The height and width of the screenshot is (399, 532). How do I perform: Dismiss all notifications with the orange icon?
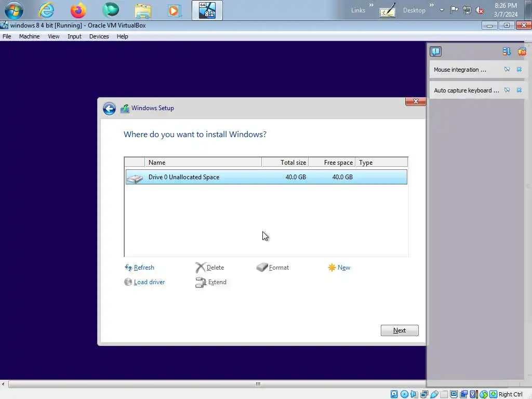point(522,51)
